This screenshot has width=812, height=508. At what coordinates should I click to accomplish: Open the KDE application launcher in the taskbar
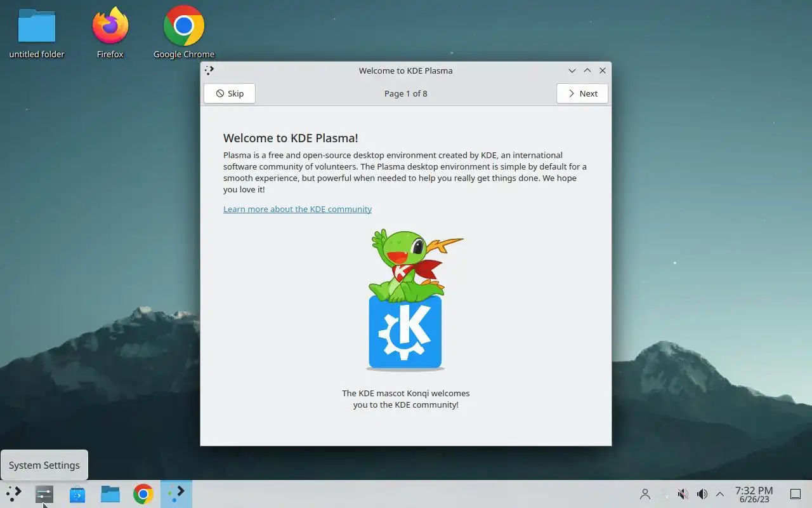click(14, 494)
